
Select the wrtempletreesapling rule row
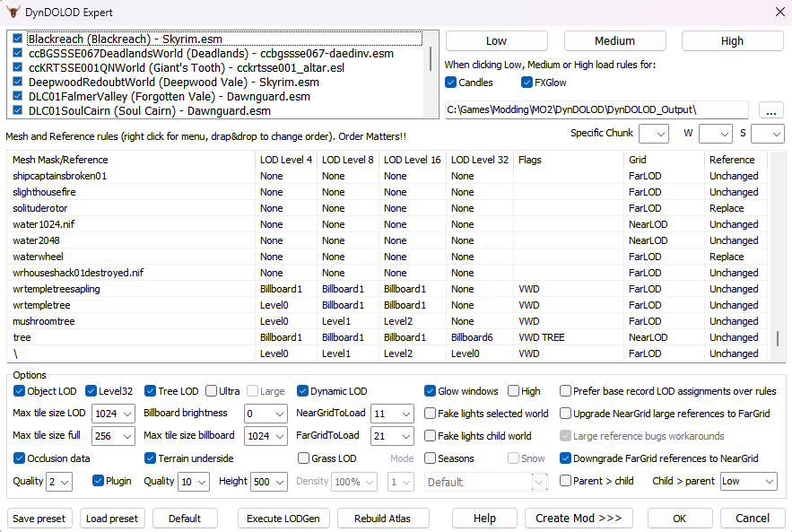[x=387, y=289]
